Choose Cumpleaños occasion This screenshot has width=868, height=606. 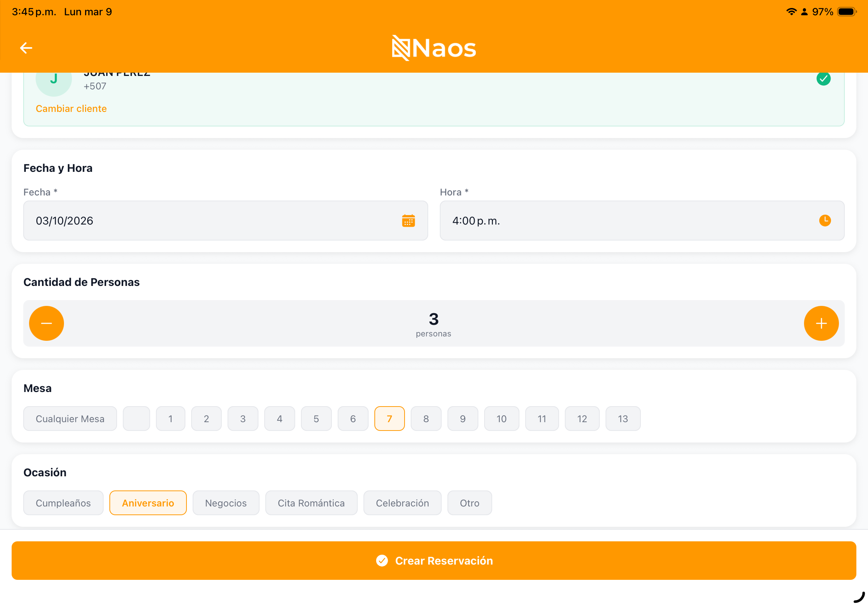pyautogui.click(x=63, y=503)
